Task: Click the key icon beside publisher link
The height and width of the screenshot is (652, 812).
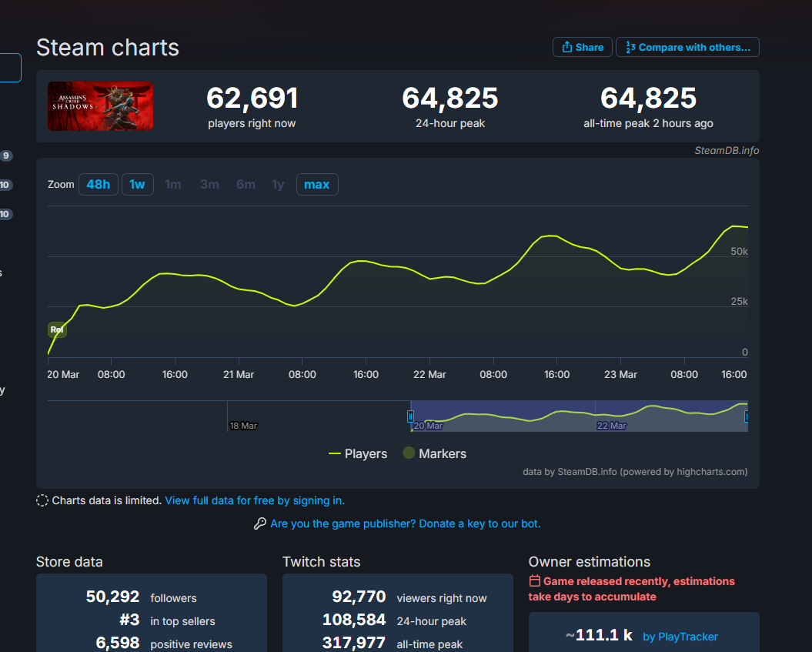Action: pyautogui.click(x=260, y=523)
